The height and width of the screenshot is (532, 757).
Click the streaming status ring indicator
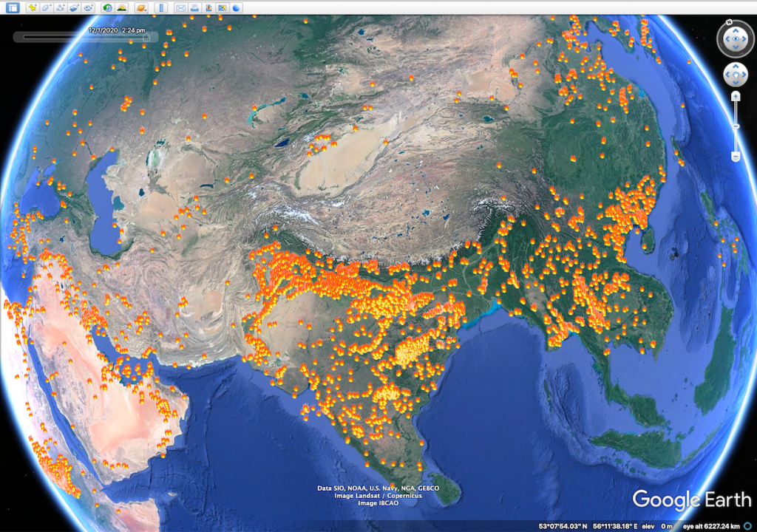(x=748, y=526)
